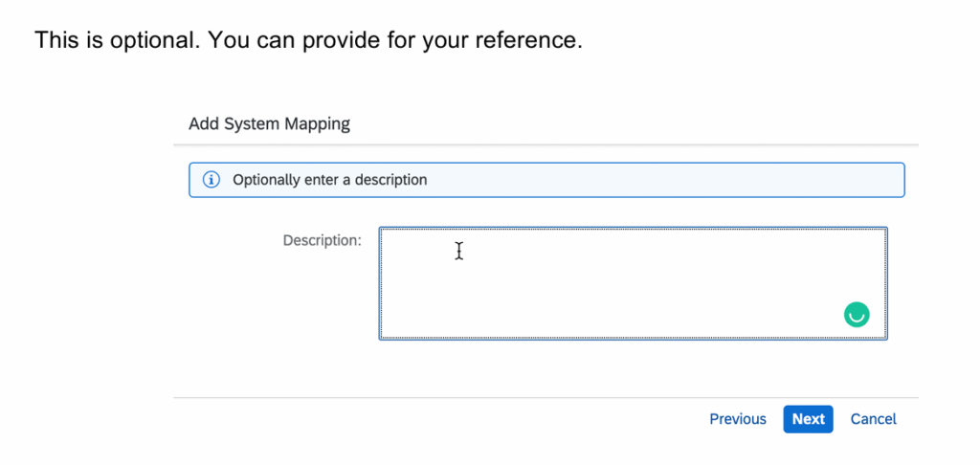
Task: Click the green Grammarly icon in the text area
Action: click(857, 314)
